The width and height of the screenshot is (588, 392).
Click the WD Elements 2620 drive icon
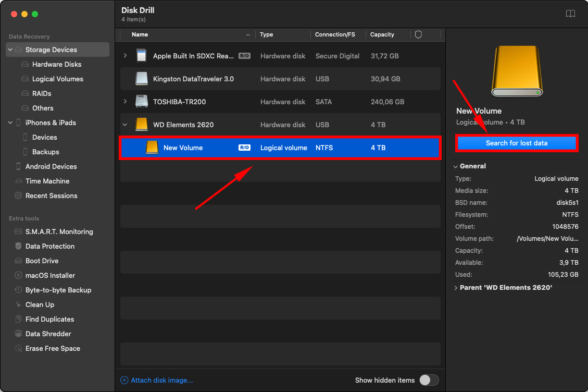point(141,124)
